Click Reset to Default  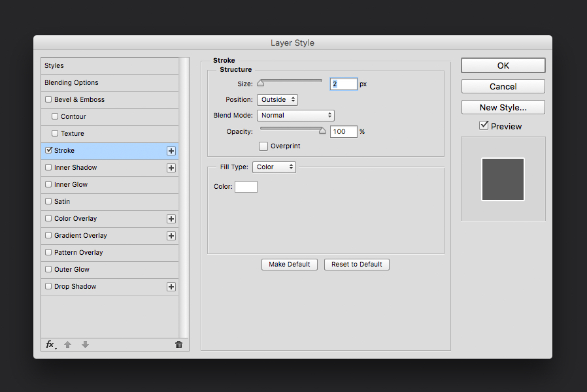point(356,264)
